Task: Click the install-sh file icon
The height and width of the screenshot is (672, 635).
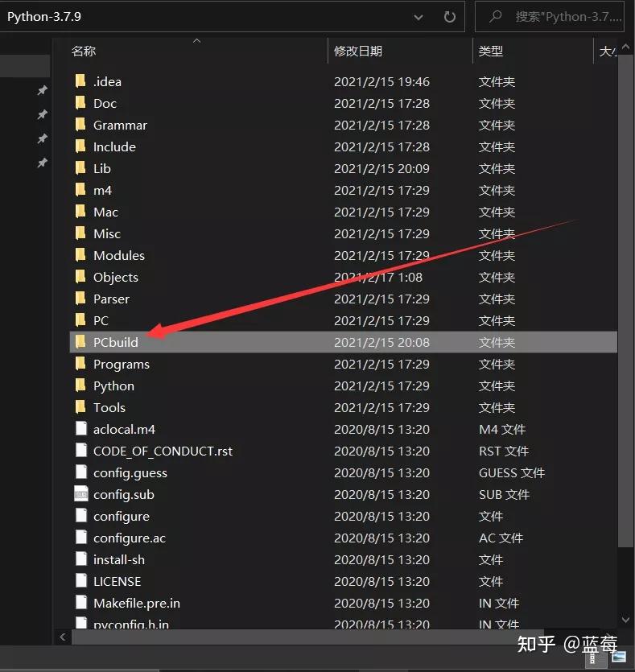Action: coord(81,559)
